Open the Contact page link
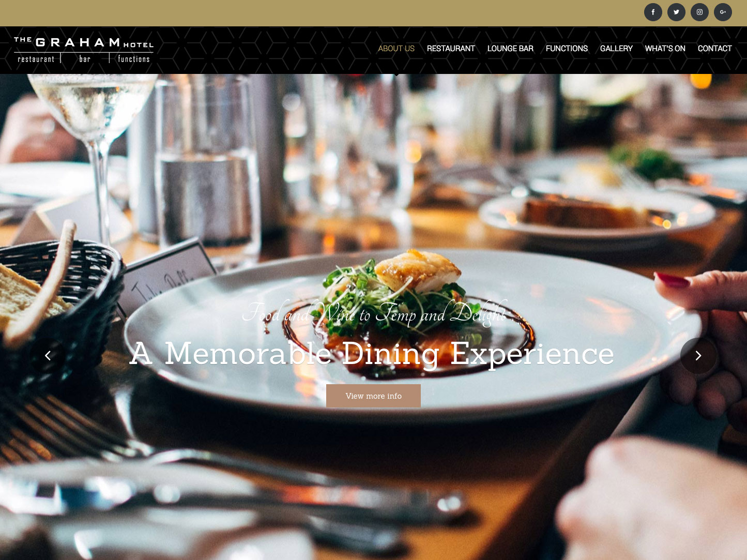The height and width of the screenshot is (560, 747). [714, 49]
